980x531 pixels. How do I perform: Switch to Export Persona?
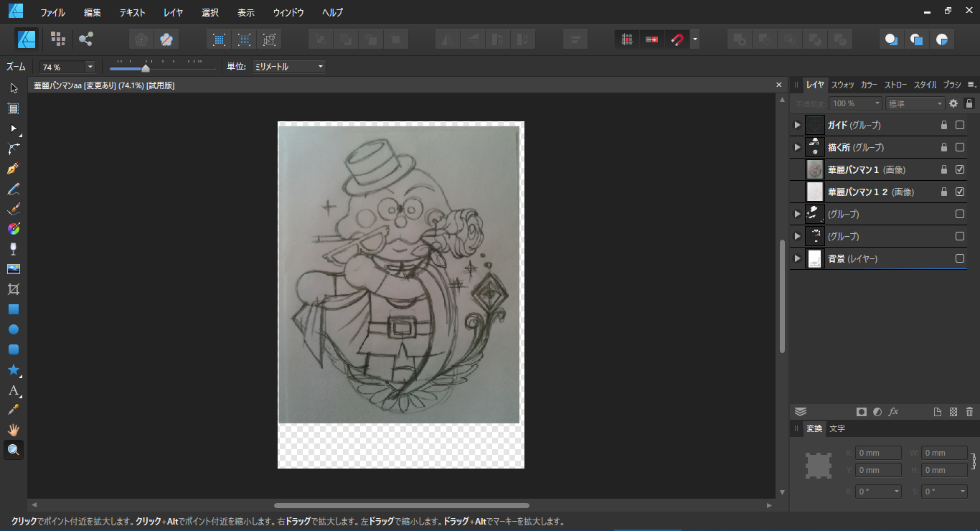click(x=86, y=39)
